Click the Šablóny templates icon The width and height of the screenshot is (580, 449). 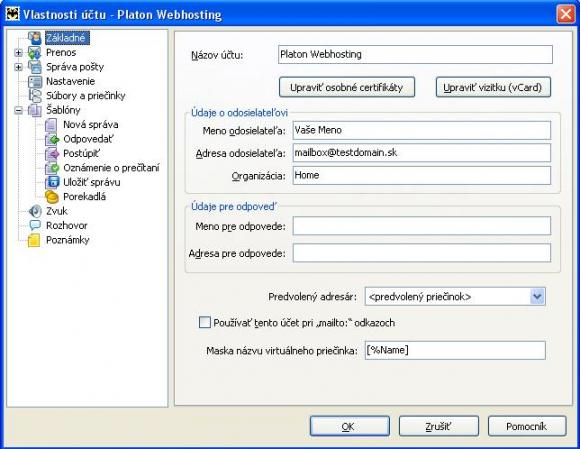coord(35,111)
